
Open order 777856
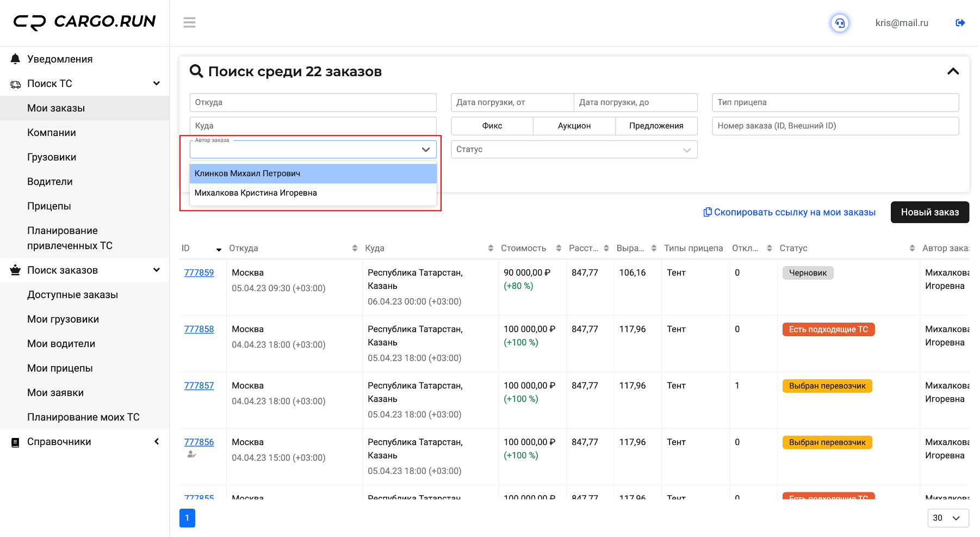199,442
